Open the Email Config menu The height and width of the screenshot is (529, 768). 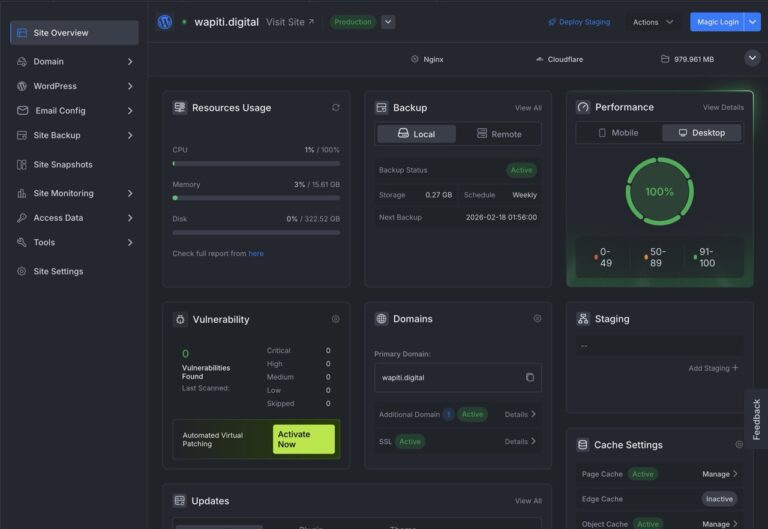click(60, 111)
